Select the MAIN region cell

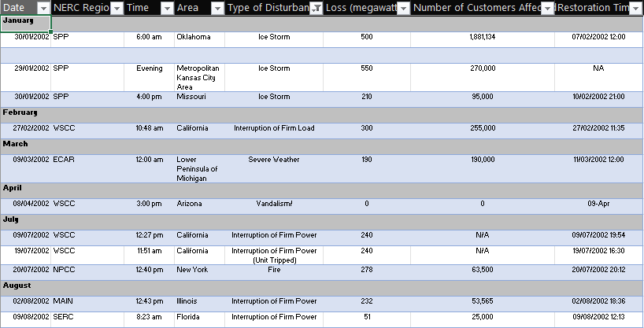[87, 304]
